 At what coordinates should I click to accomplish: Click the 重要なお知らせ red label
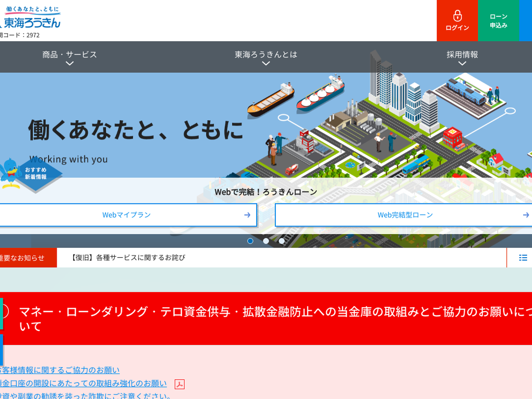tap(24, 258)
